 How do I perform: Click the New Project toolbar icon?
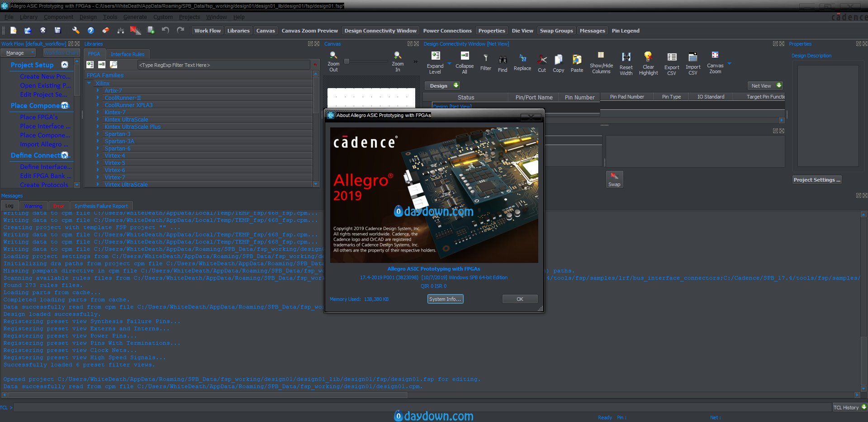point(14,30)
